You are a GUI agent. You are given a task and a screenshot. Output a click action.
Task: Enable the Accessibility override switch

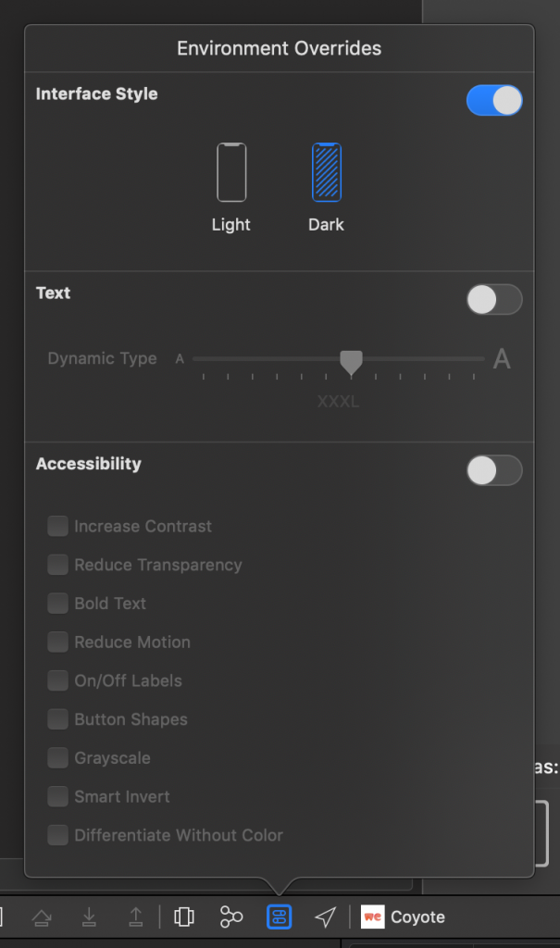coord(494,470)
